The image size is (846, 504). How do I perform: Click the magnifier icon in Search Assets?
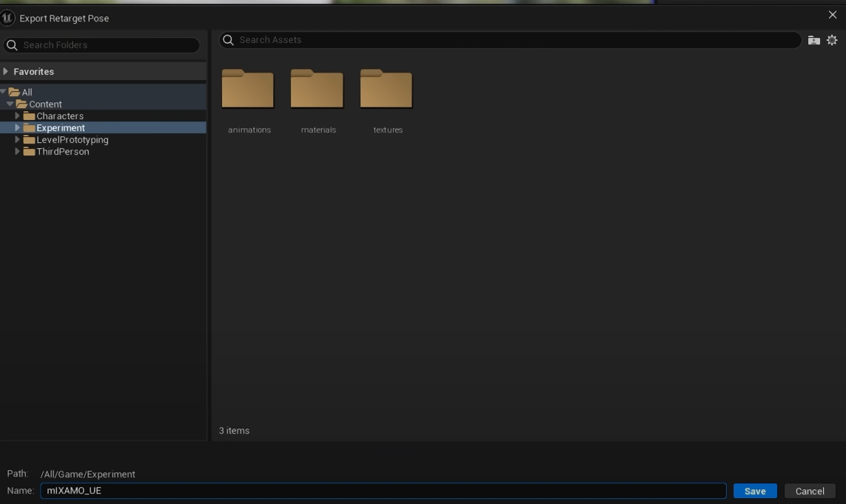coord(228,40)
